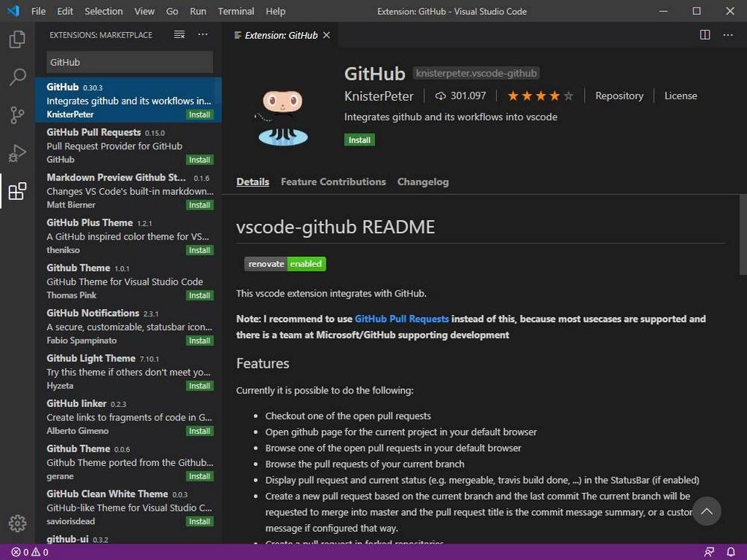Install Markdown Preview Github Styling
747x560 pixels.
click(199, 205)
